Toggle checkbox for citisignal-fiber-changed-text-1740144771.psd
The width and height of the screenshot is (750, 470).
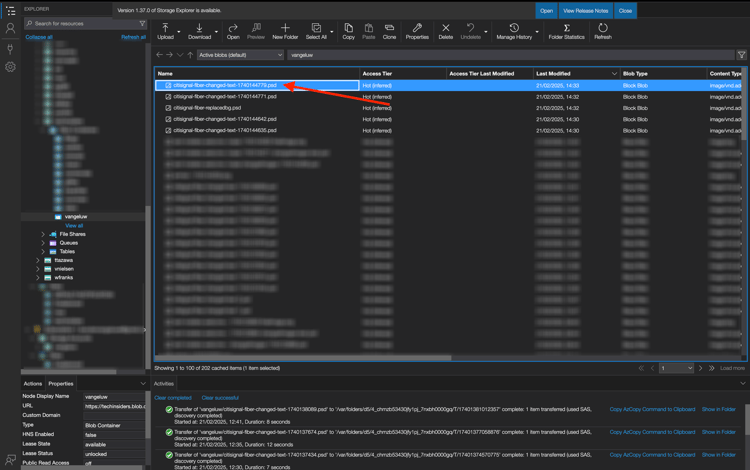168,97
